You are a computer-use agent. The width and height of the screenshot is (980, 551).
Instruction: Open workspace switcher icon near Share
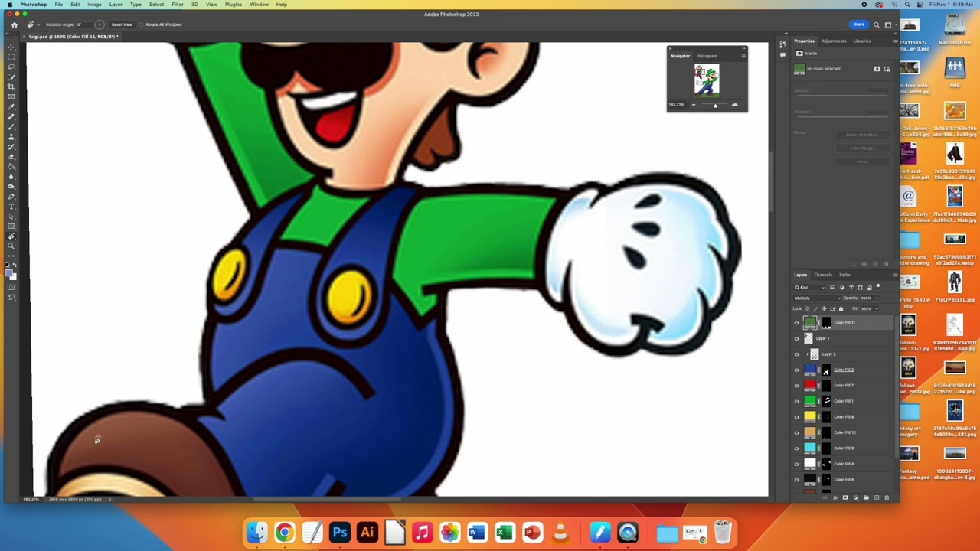click(888, 24)
